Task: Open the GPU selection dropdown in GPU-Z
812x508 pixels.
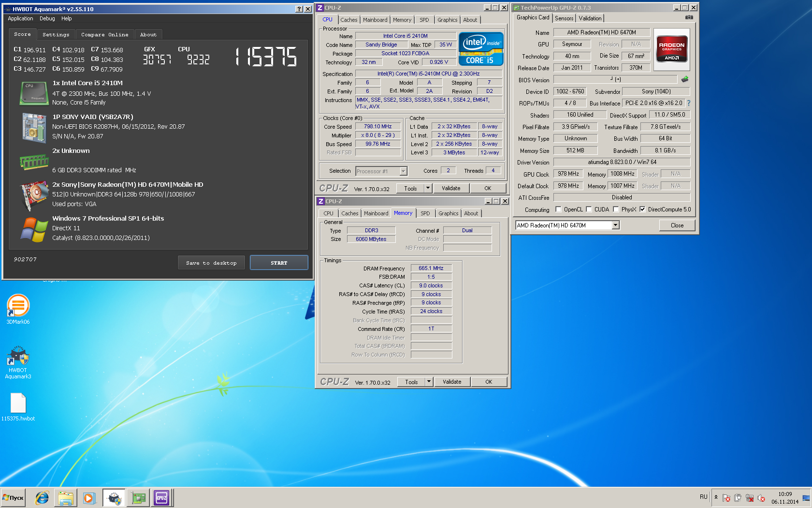Action: [615, 225]
